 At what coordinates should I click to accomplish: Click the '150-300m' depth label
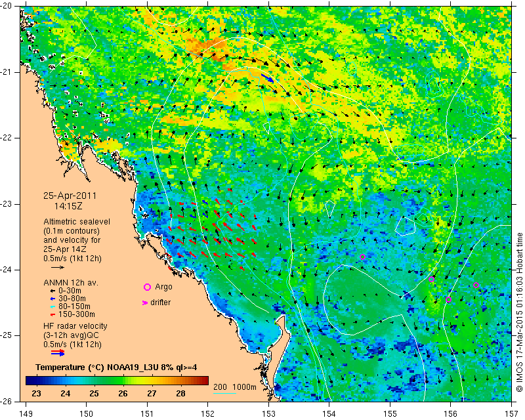[77, 314]
